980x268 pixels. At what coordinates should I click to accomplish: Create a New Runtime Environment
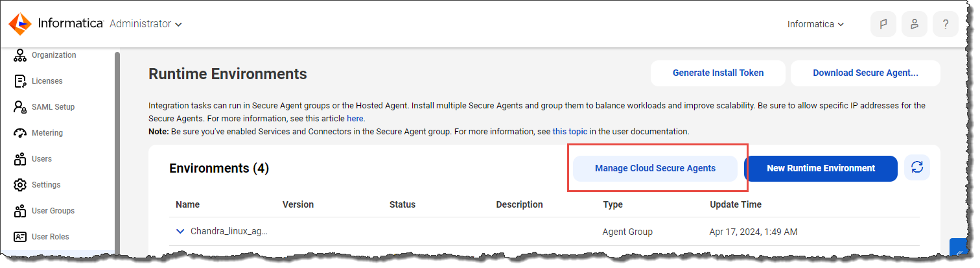(x=821, y=168)
